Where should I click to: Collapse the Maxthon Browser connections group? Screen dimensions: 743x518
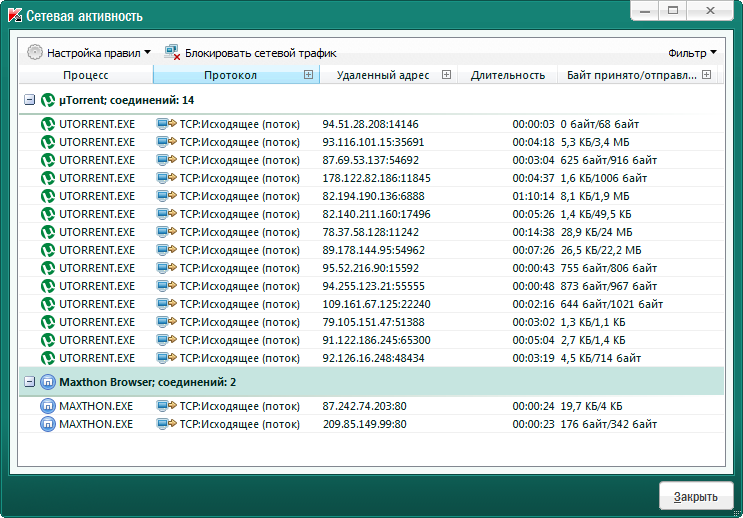point(29,382)
